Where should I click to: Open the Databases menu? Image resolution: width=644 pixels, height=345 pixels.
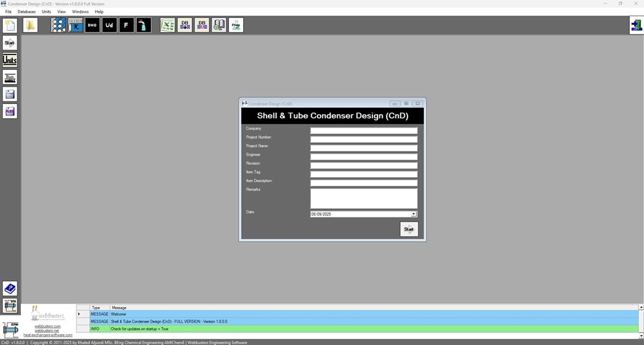pos(27,11)
